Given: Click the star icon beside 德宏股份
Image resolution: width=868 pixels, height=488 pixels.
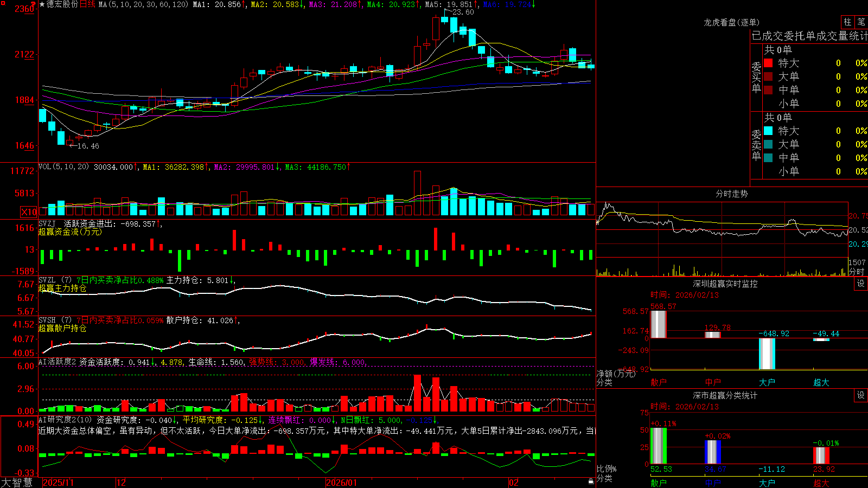Looking at the screenshot, I should [42, 4].
